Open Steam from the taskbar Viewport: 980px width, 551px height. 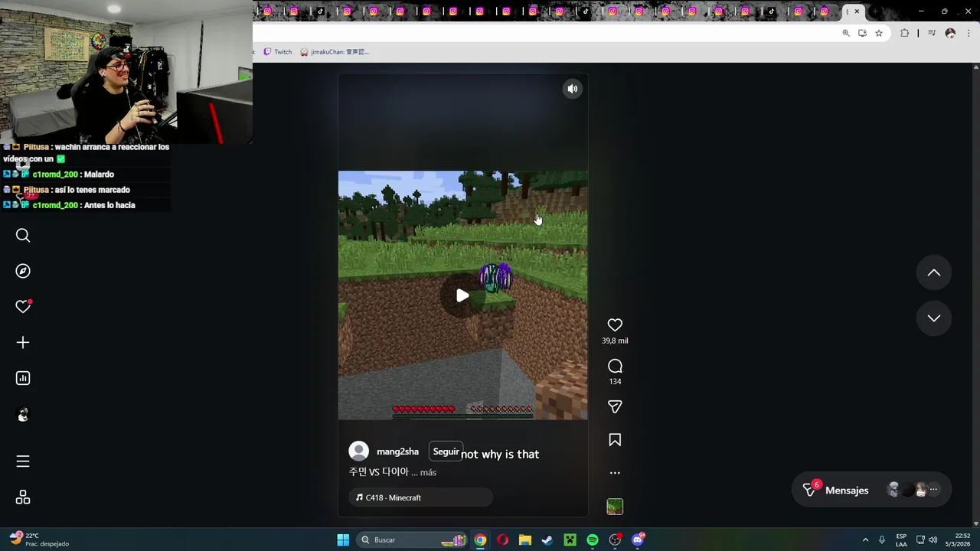point(547,540)
